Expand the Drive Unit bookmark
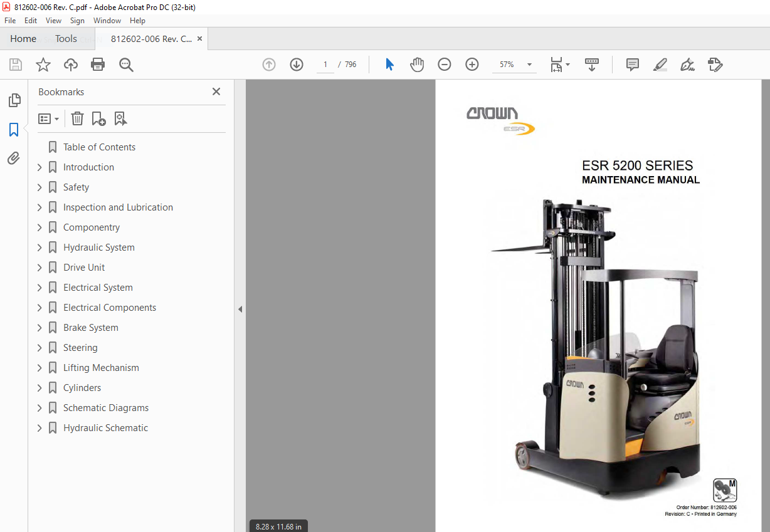 tap(40, 268)
